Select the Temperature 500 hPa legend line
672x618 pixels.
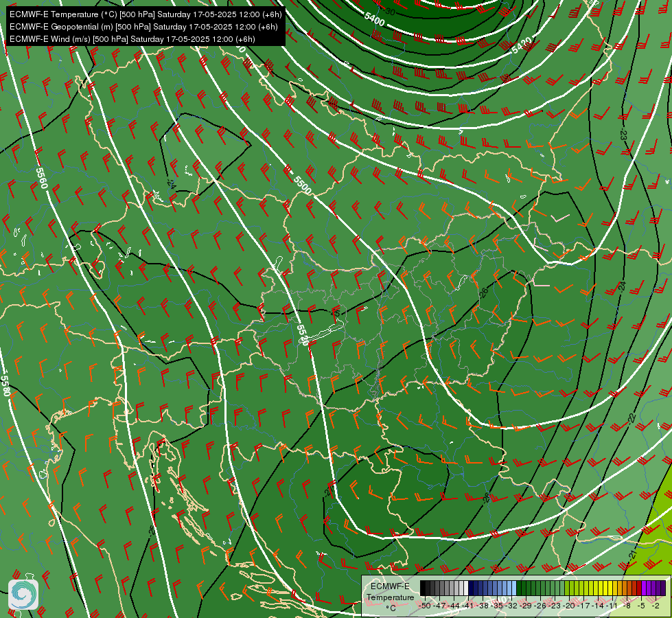(x=146, y=14)
